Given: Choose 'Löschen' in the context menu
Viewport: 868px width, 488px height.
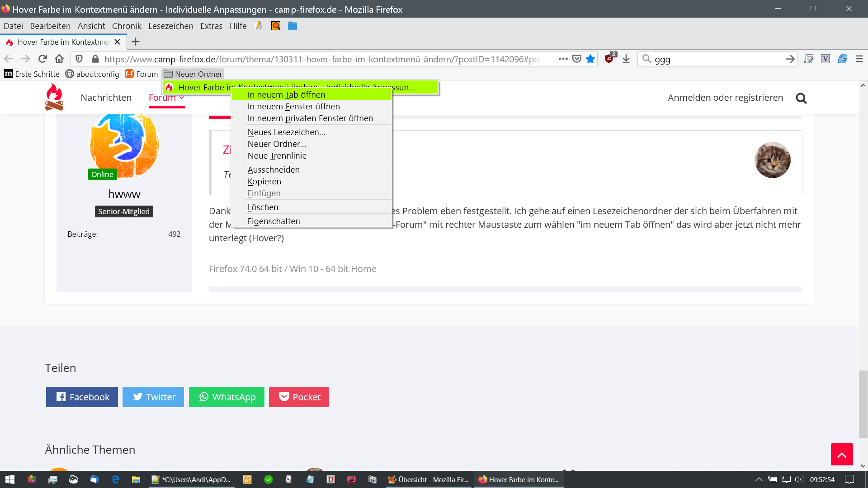Looking at the screenshot, I should [x=263, y=207].
